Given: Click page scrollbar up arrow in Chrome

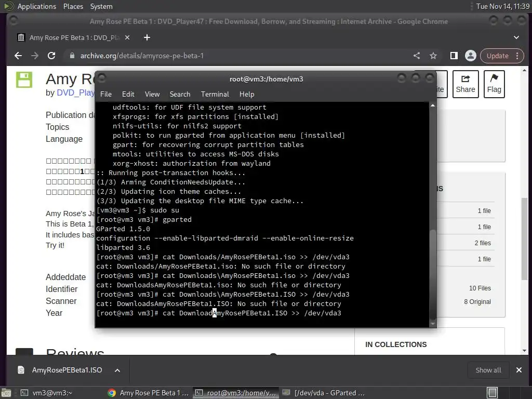Looking at the screenshot, I should click(x=525, y=71).
